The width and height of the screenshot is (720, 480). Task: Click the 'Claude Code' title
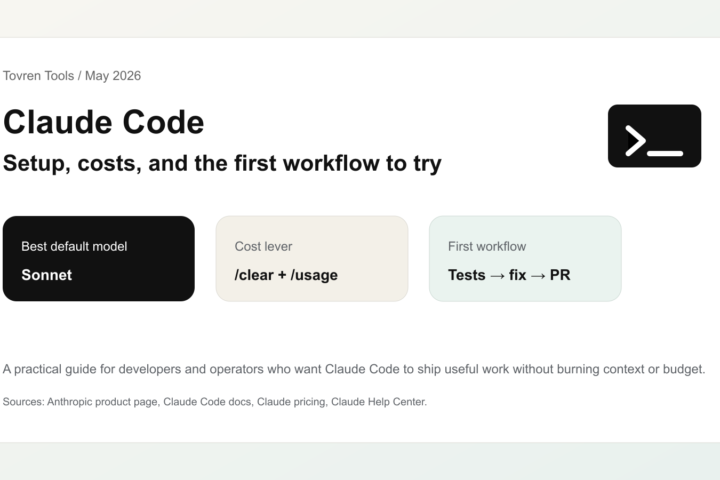(103, 122)
